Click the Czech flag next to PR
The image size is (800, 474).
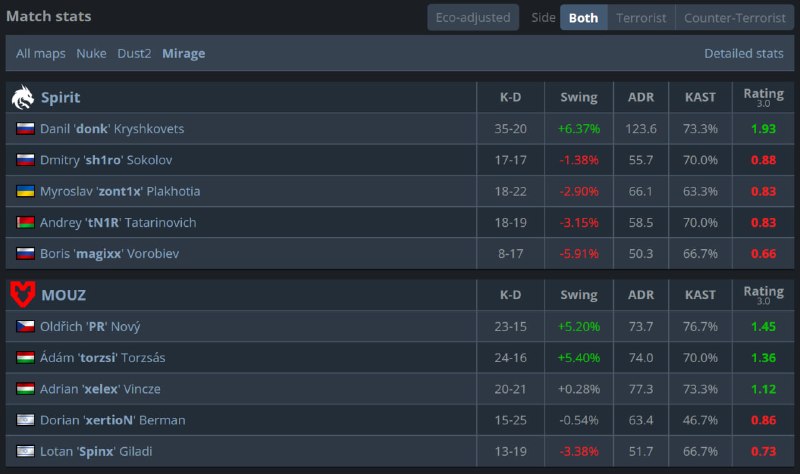[x=25, y=327]
